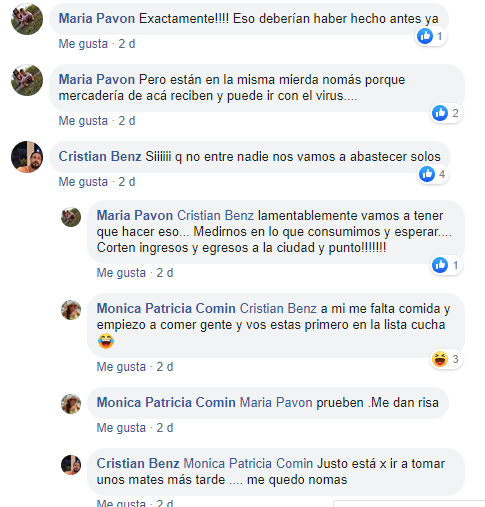The width and height of the screenshot is (485, 507).
Task: Open the like reaction on "Corten ingresos" reply
Action: pos(446,265)
